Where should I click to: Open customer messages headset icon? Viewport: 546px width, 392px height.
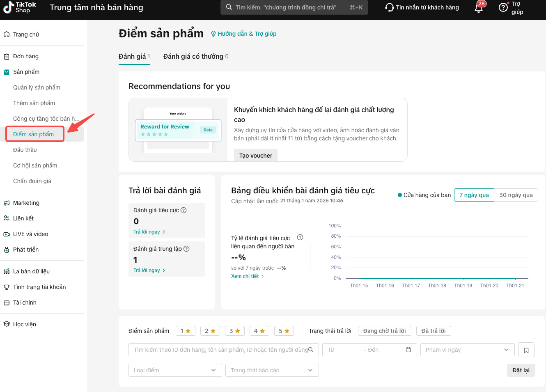389,7
